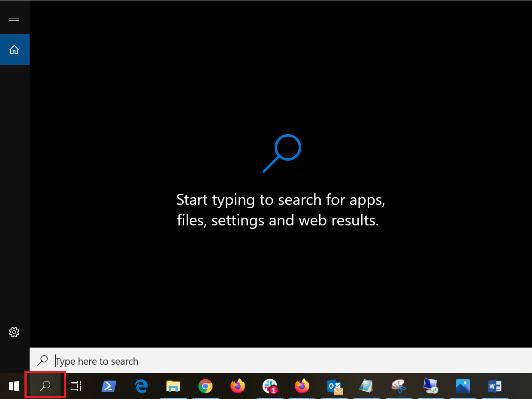
Task: Launch the Snipping Tool from taskbar
Action: click(x=399, y=386)
